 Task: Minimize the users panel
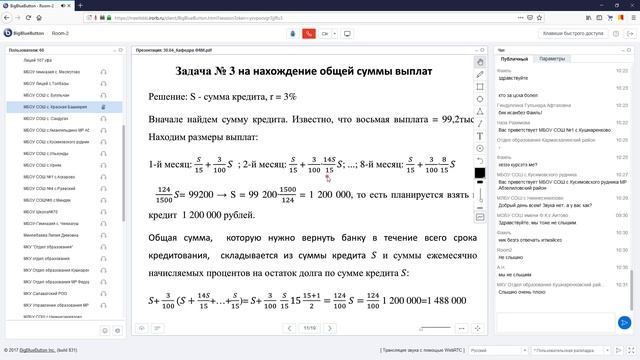[115, 50]
